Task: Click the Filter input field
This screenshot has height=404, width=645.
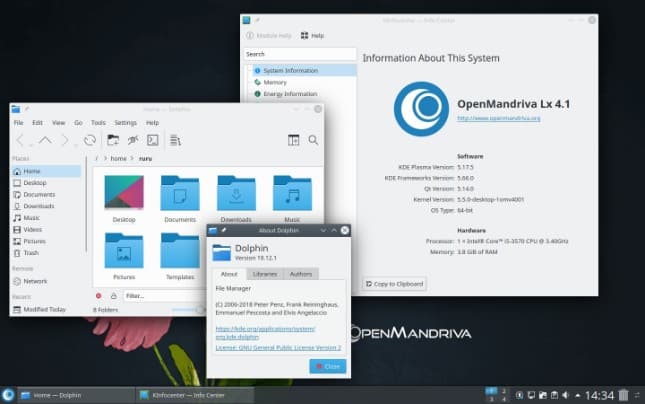Action: tap(165, 296)
